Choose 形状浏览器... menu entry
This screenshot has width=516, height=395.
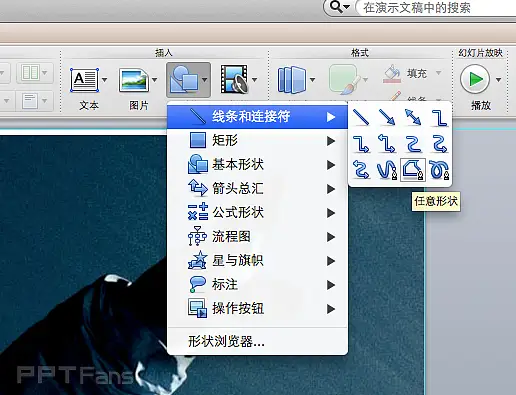(x=257, y=341)
